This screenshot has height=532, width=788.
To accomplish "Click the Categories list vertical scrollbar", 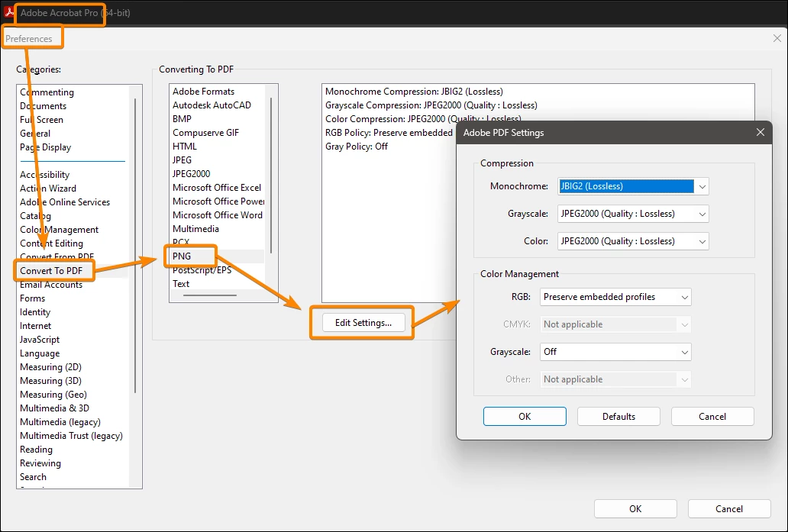I will pos(134,245).
